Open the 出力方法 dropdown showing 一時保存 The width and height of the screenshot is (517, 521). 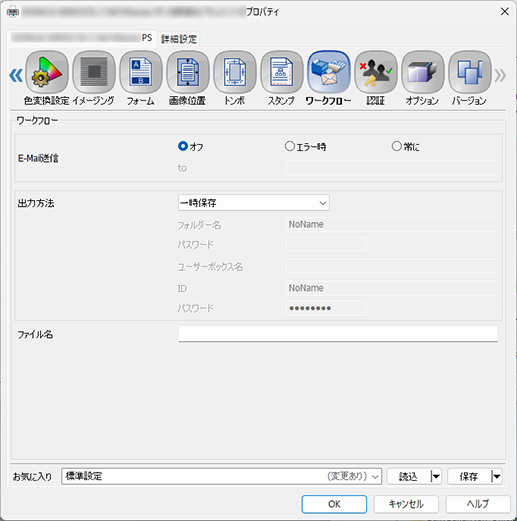254,203
